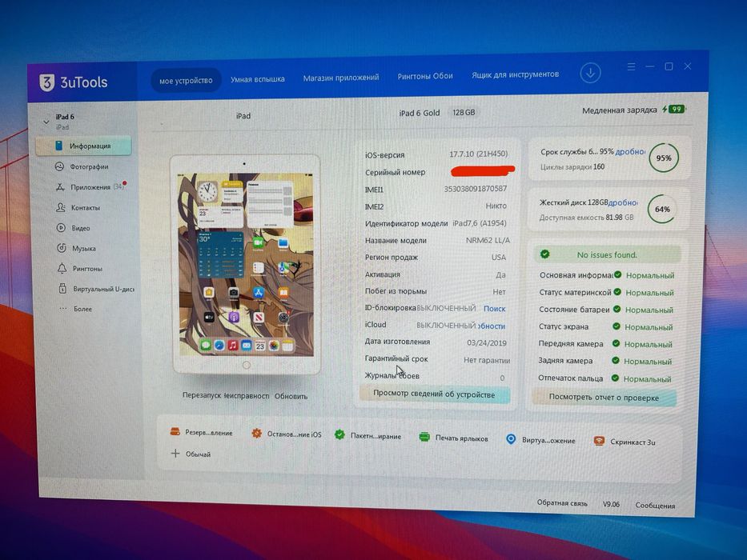The image size is (747, 560).
Task: Click the iCloud details link
Action: click(x=491, y=326)
